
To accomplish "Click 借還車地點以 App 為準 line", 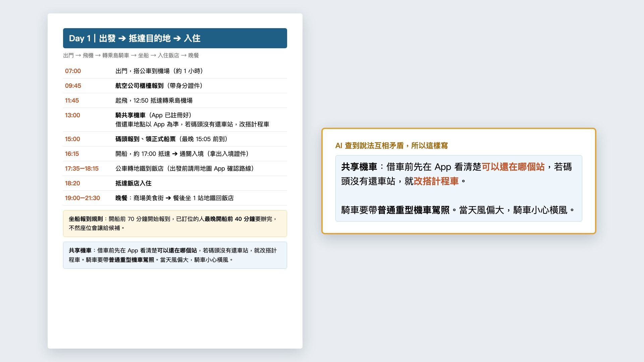I will (192, 124).
